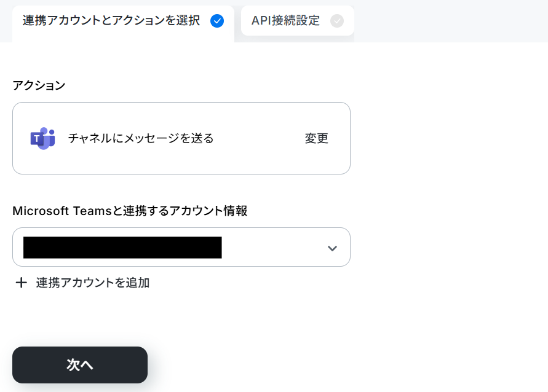The height and width of the screenshot is (392, 548).
Task: Select the チャネルにメッセージを送る action text
Action: pyautogui.click(x=141, y=138)
